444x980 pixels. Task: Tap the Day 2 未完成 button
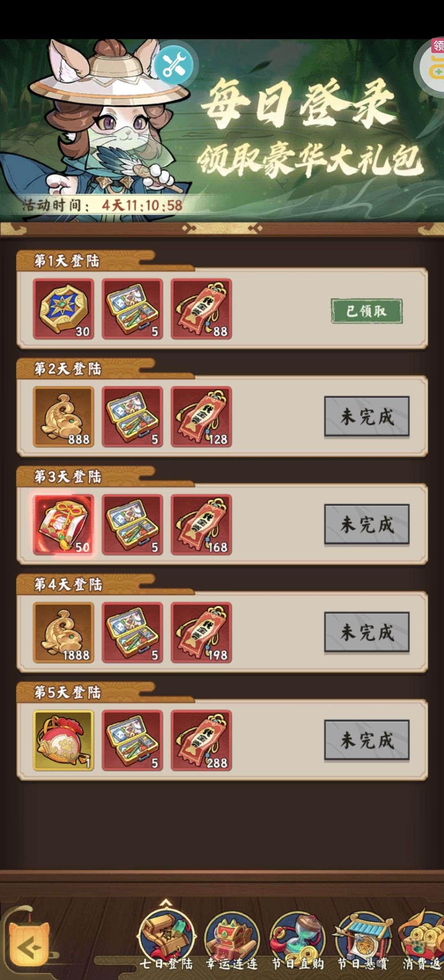(366, 417)
